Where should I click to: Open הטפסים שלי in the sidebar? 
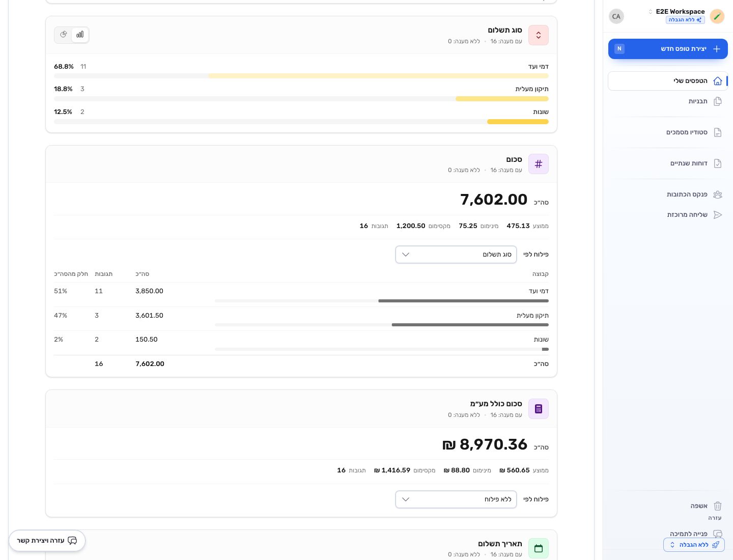[x=668, y=81]
